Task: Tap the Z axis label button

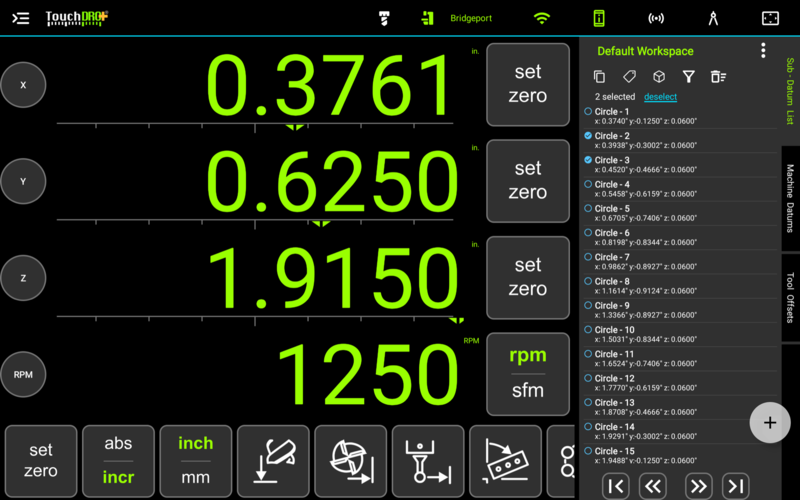Action: 23,278
